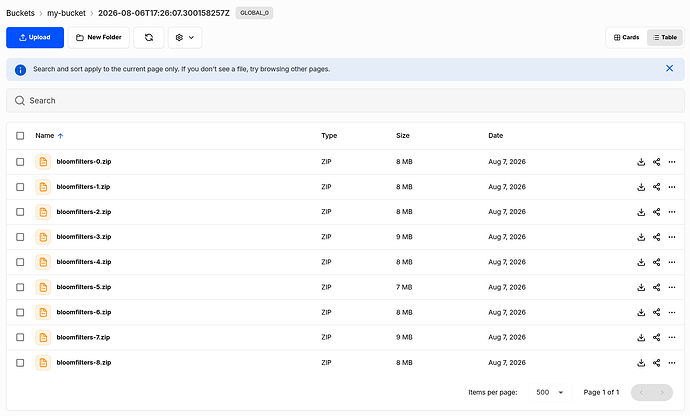Image resolution: width=690 pixels, height=416 pixels.
Task: Open more options for bloomfilters-0.zip
Action: click(x=672, y=162)
